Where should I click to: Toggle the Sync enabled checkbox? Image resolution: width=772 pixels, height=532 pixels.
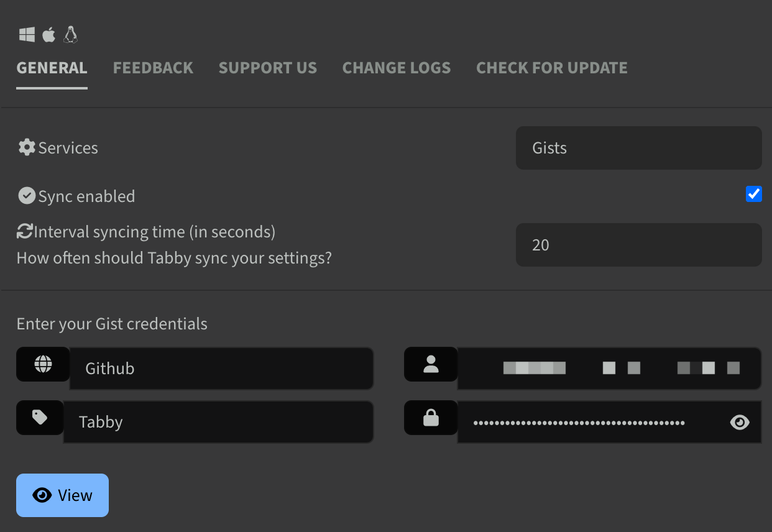pyautogui.click(x=753, y=194)
